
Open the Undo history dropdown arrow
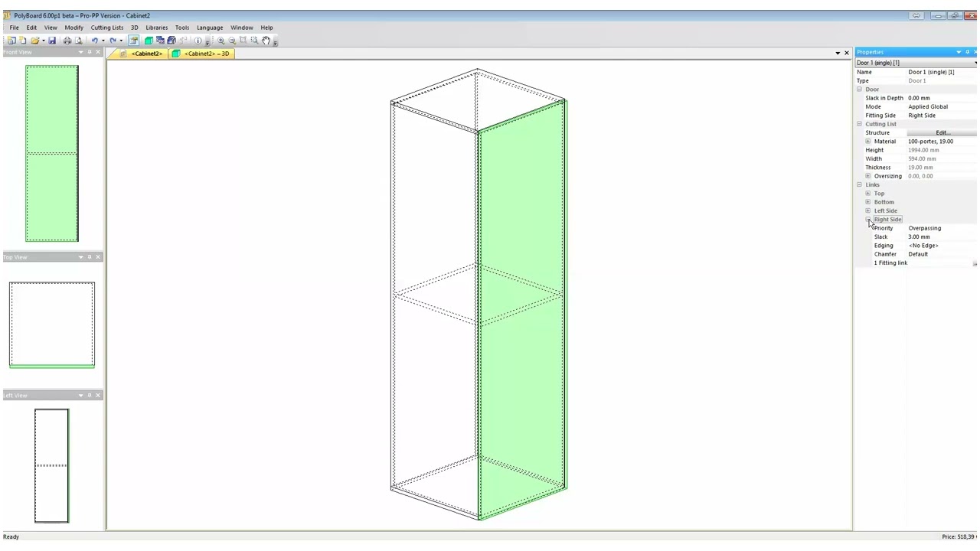(103, 41)
